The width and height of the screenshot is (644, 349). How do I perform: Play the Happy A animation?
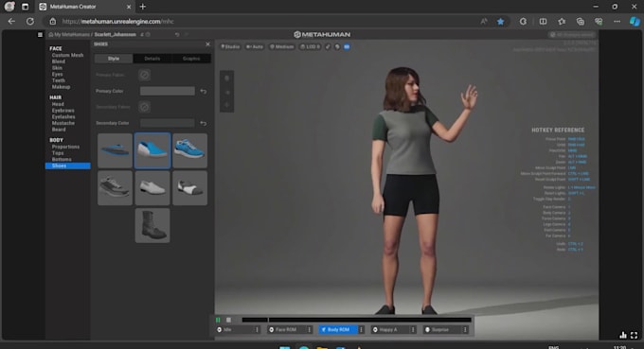point(390,330)
